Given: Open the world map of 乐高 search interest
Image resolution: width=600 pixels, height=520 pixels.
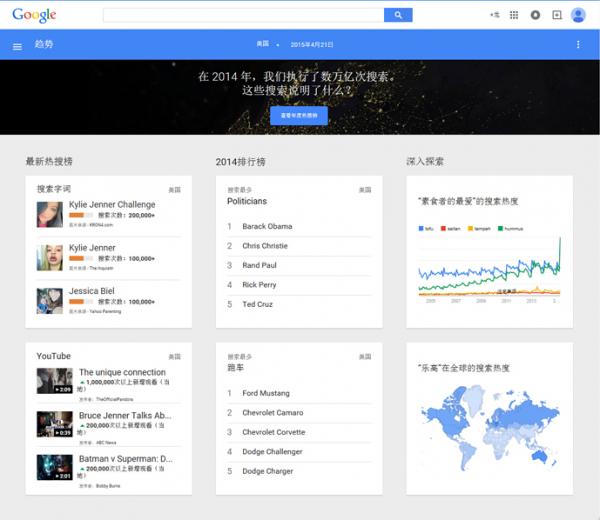Looking at the screenshot, I should [489, 428].
